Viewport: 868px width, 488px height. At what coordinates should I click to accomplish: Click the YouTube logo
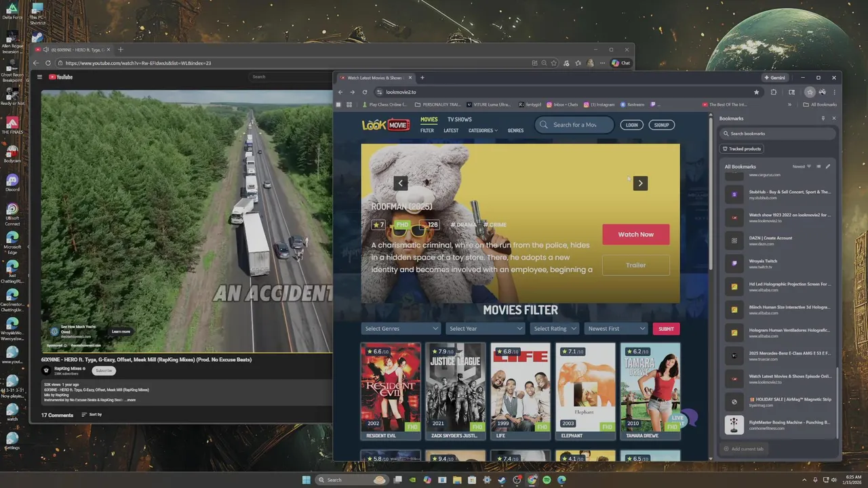tap(61, 77)
